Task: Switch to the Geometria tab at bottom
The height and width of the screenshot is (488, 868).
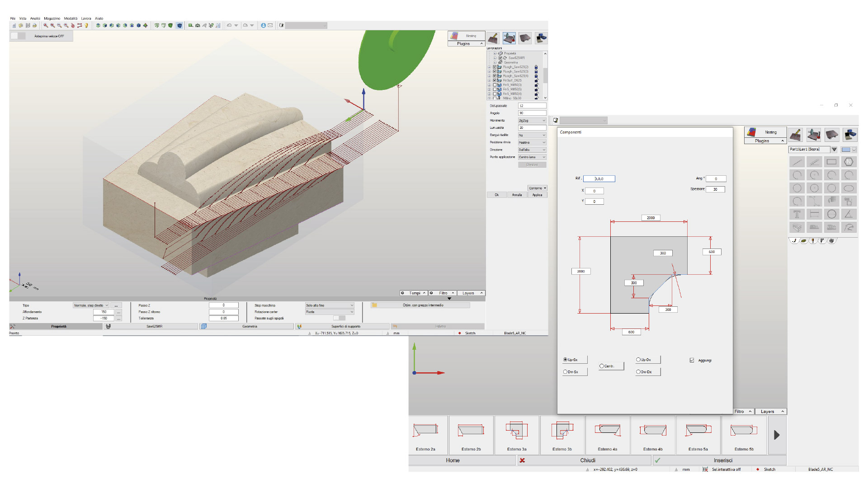Action: coord(247,326)
